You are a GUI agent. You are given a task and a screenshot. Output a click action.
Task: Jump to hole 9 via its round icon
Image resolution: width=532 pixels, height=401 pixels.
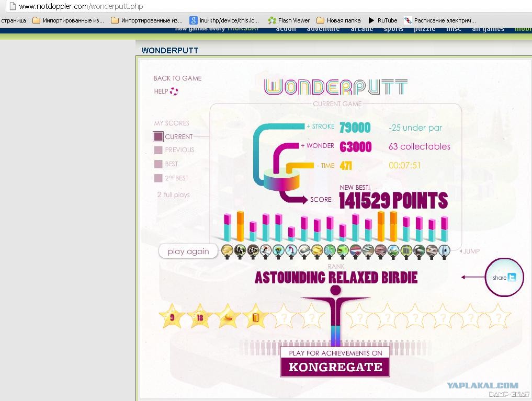coord(330,250)
